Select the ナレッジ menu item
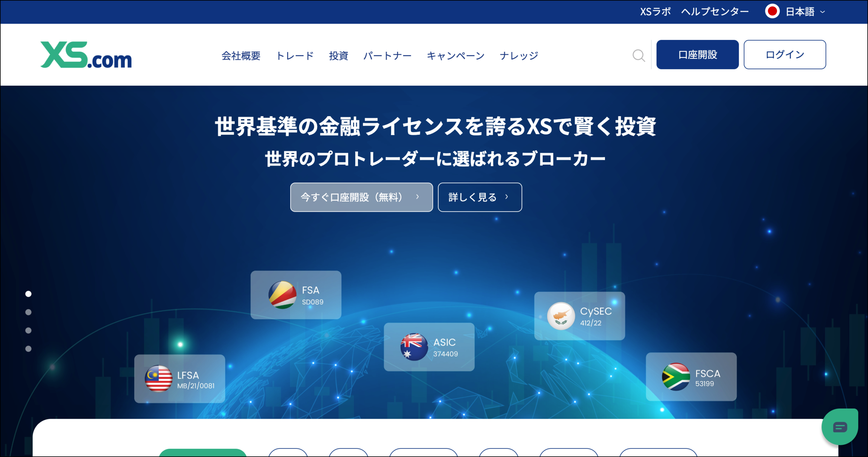 pos(518,56)
